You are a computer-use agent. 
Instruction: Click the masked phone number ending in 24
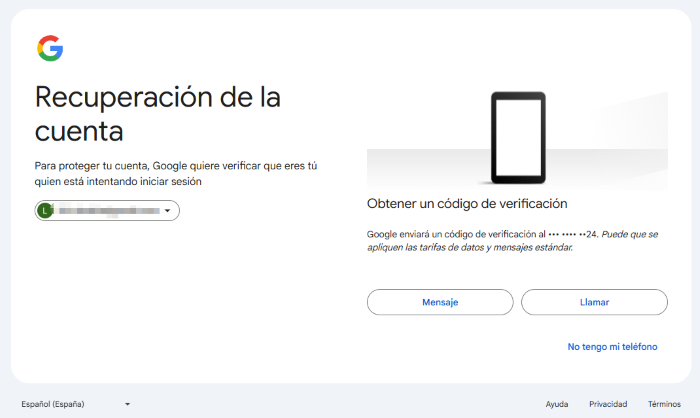(x=571, y=233)
